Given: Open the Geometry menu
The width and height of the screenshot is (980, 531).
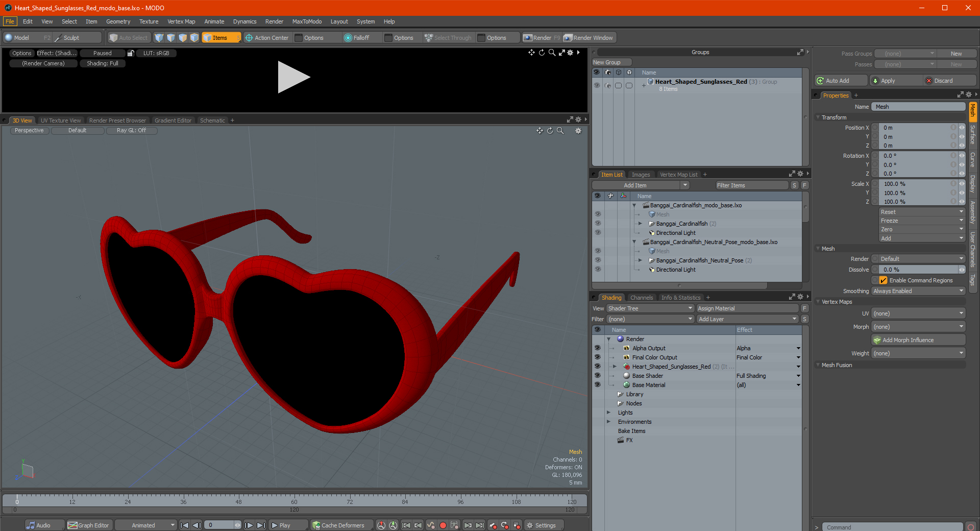Looking at the screenshot, I should pos(118,21).
